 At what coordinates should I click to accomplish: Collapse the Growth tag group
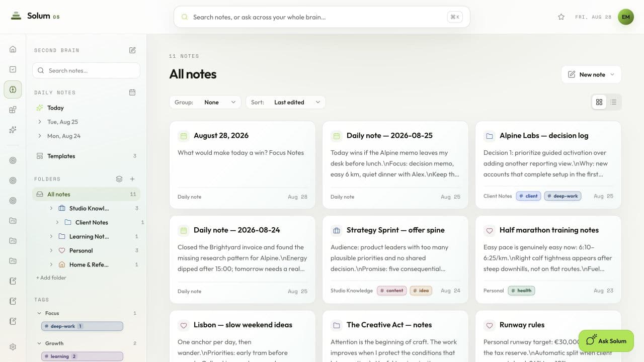coord(40,343)
